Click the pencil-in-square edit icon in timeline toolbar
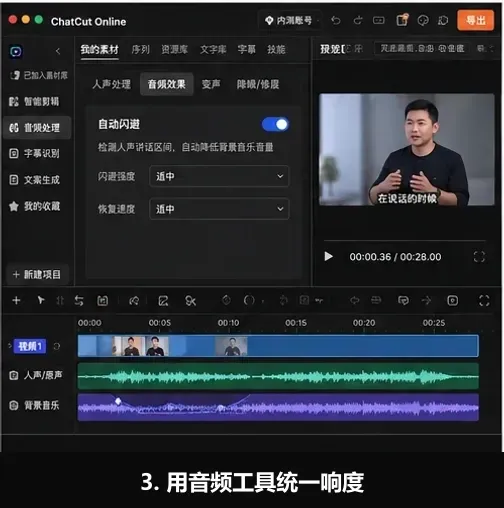The height and width of the screenshot is (508, 504). coord(163,301)
